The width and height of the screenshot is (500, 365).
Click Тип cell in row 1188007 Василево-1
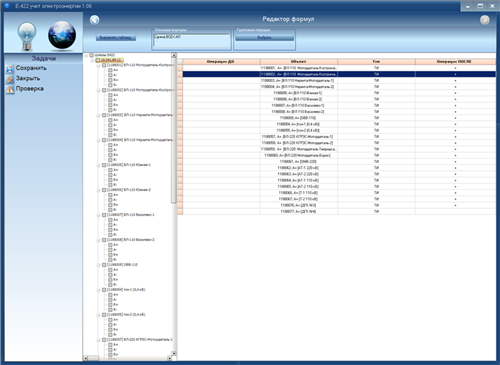pyautogui.click(x=376, y=106)
